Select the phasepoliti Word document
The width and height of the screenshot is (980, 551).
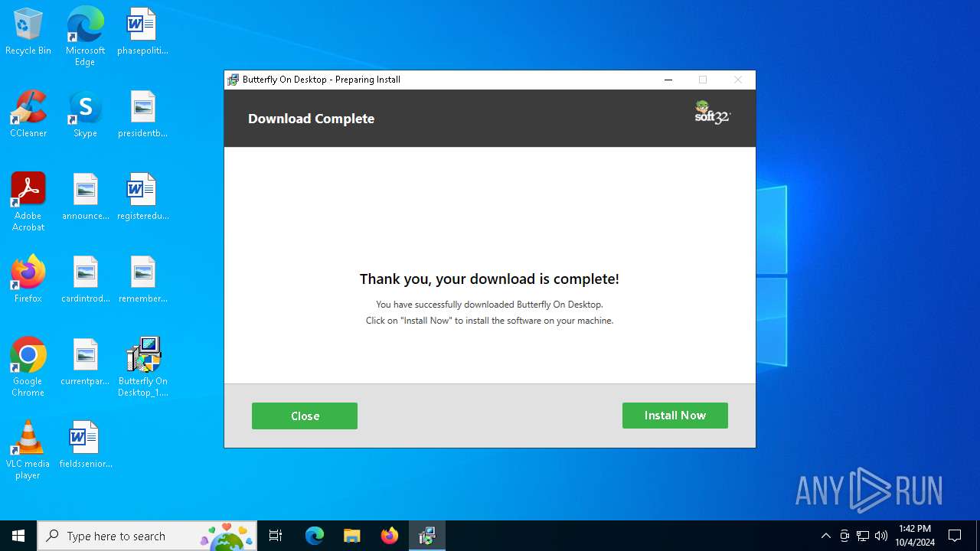pos(142,32)
